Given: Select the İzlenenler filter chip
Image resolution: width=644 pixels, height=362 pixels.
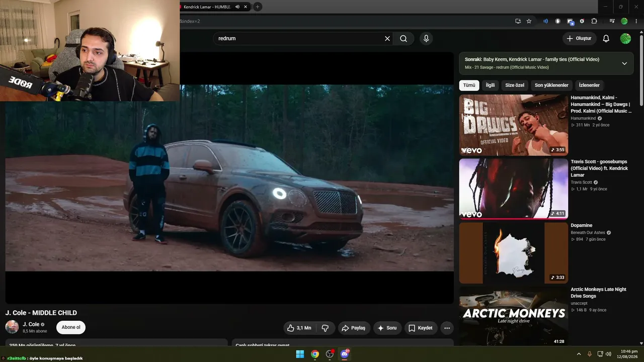Looking at the screenshot, I should 590,85.
